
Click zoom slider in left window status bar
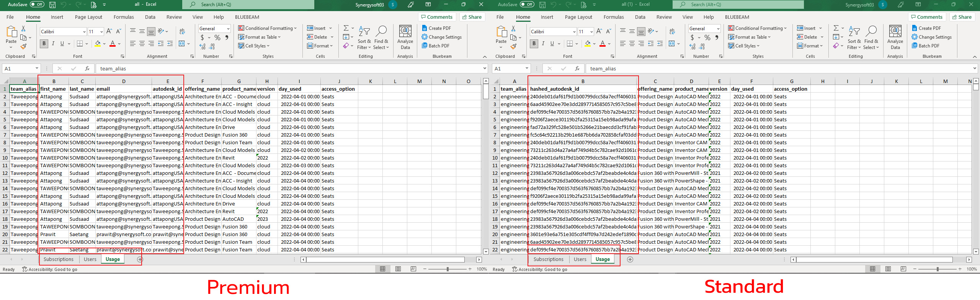[x=447, y=269]
